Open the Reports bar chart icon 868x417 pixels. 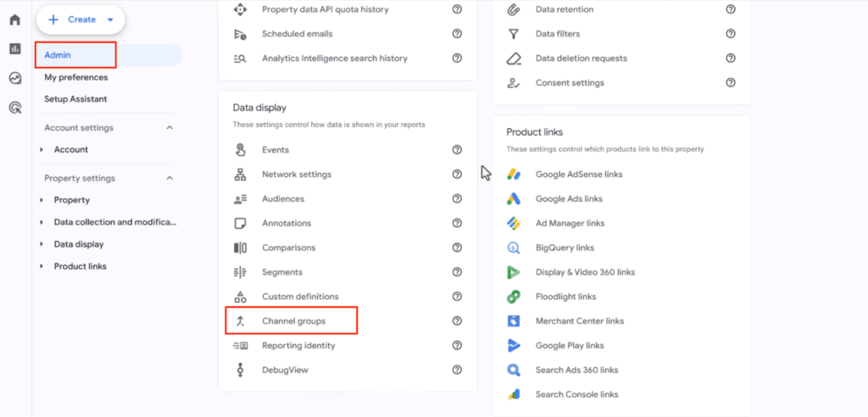tap(14, 48)
